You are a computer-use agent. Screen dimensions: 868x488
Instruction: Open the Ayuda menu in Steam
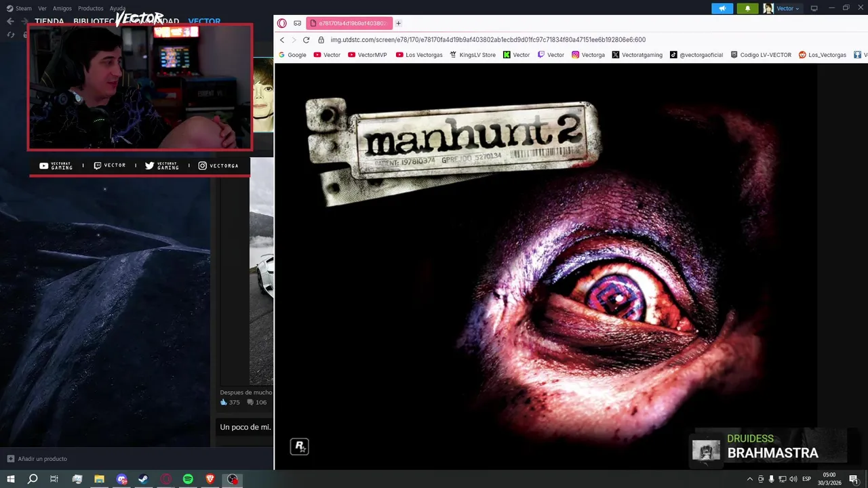117,8
